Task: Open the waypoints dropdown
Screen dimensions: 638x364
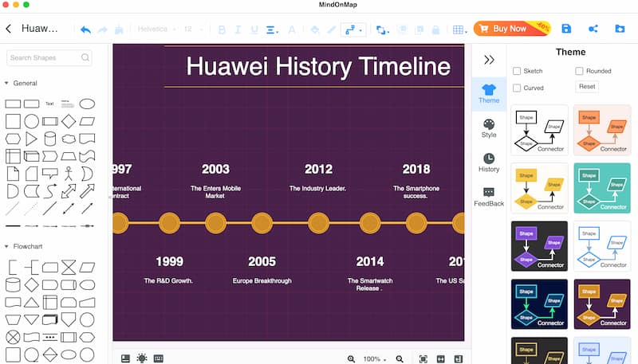Action: click(x=382, y=29)
